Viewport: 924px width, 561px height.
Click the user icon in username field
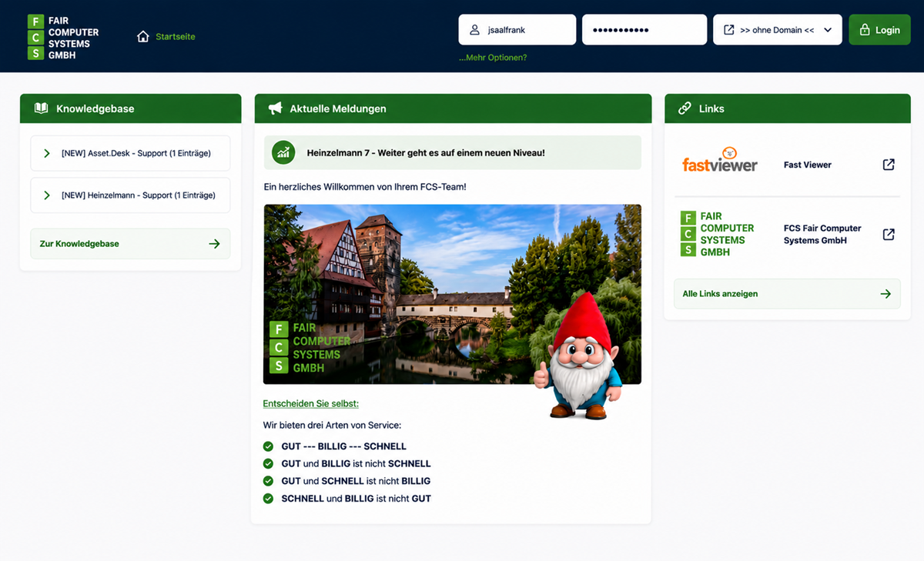point(475,30)
